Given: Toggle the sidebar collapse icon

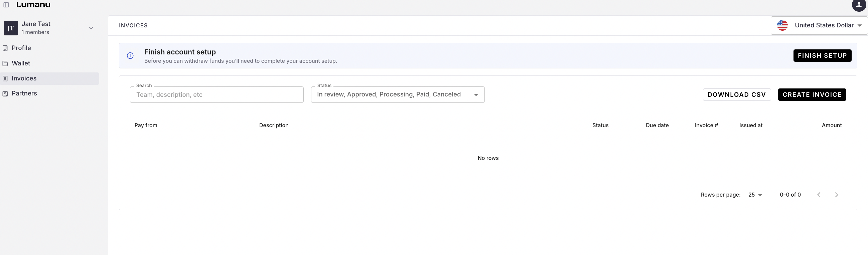Looking at the screenshot, I should coord(6,5).
